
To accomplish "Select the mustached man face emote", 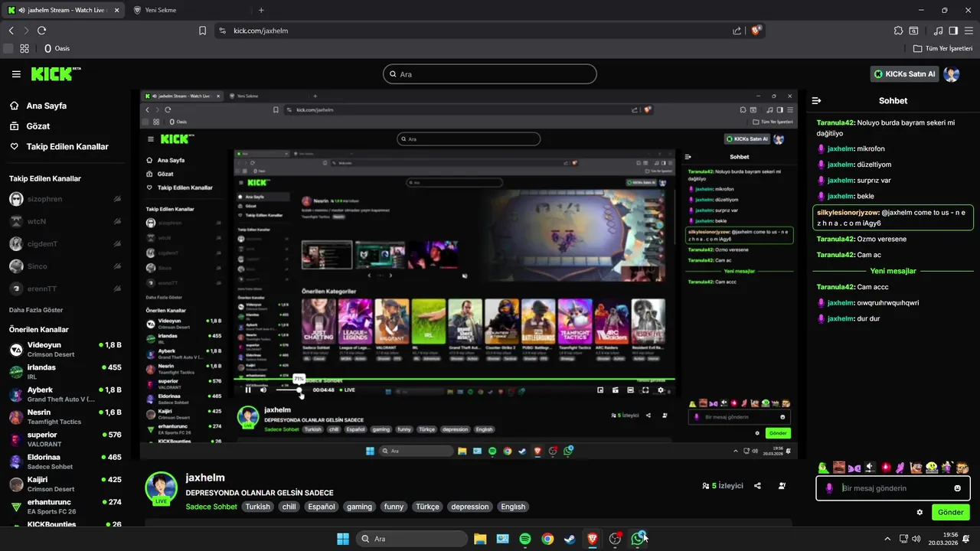I will pos(839,468).
